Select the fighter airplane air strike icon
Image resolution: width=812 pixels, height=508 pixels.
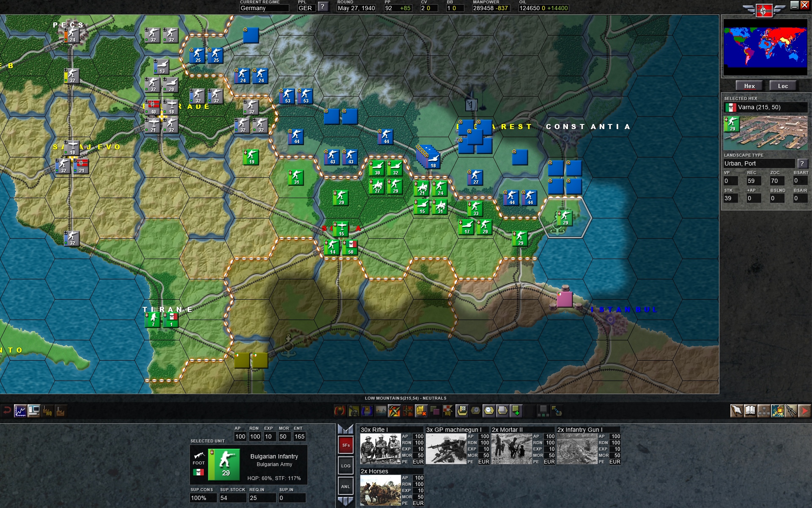394,411
